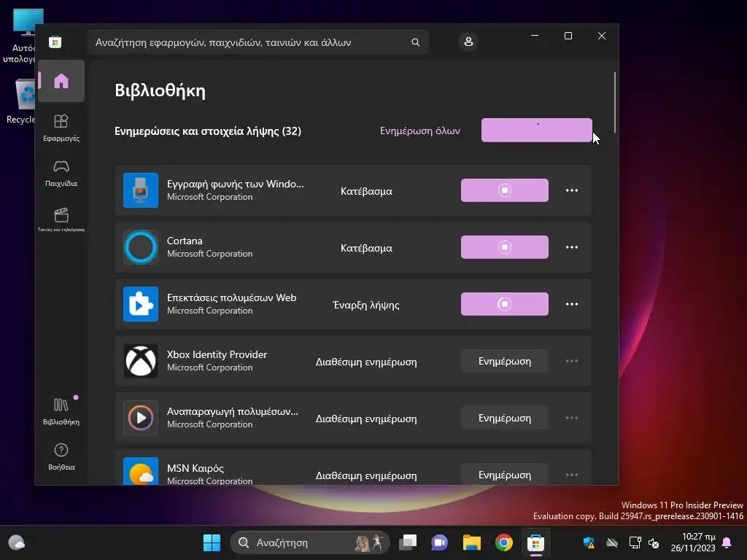Stop the Web media extensions download
Viewport: 747px width, 560px height.
pyautogui.click(x=505, y=304)
